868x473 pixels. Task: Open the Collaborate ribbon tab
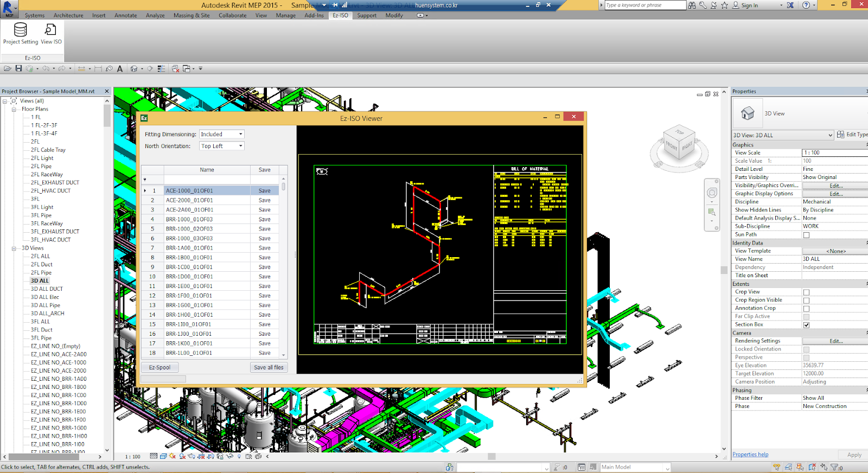233,15
